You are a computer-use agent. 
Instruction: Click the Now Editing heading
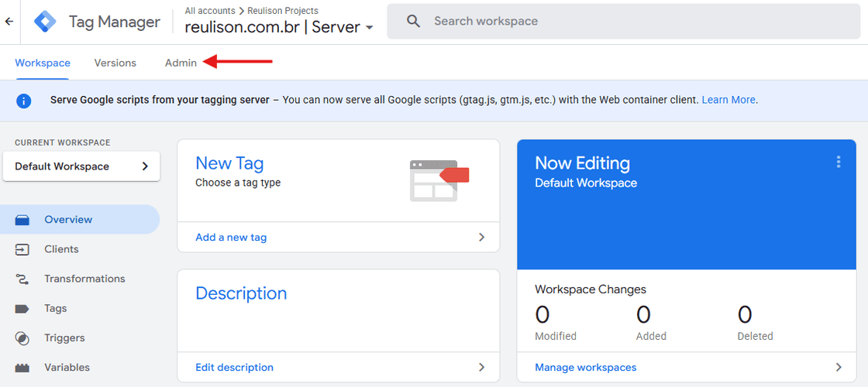pyautogui.click(x=582, y=163)
